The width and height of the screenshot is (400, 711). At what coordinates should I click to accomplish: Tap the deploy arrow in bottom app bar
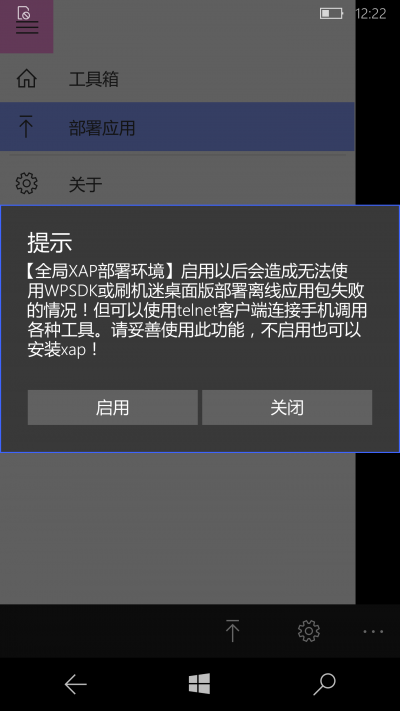click(x=232, y=630)
